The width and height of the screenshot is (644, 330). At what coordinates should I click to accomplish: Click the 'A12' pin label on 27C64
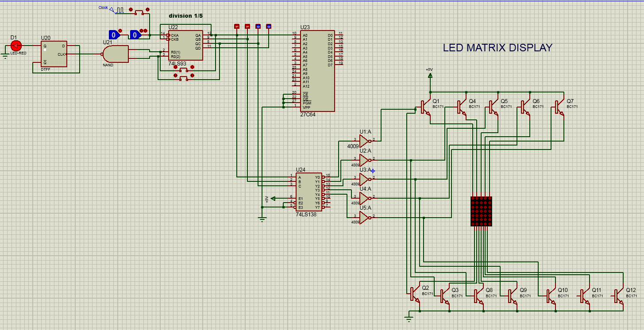[x=305, y=86]
